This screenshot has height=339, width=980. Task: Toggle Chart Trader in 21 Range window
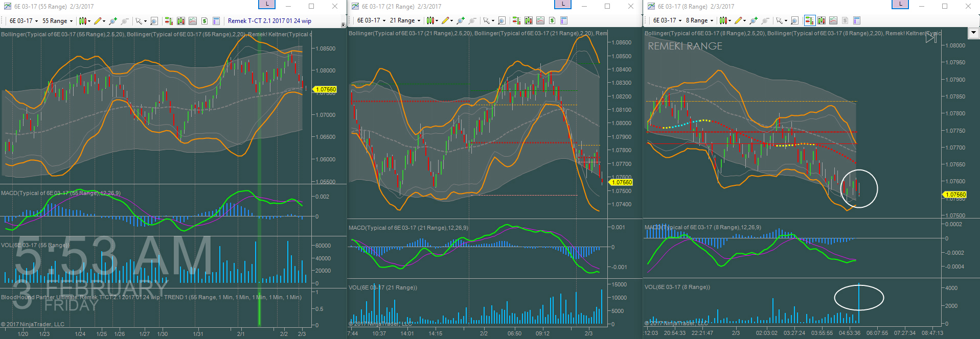pyautogui.click(x=516, y=20)
